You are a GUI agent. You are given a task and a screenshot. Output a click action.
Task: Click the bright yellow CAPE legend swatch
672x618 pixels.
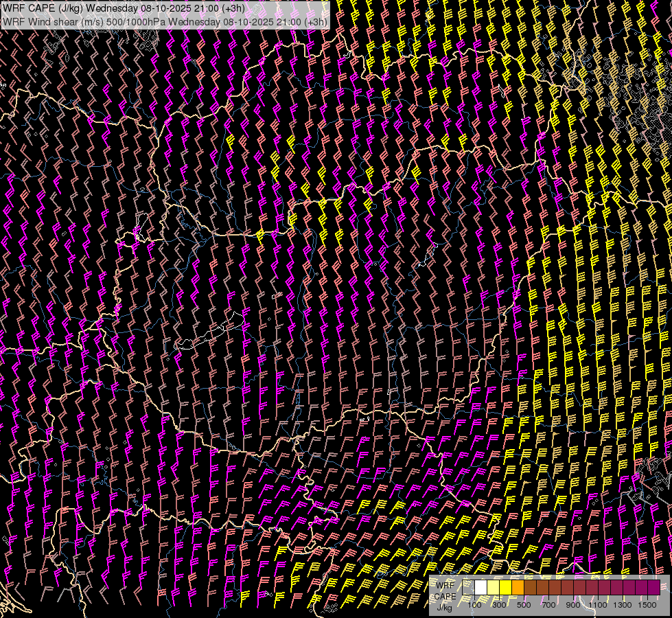(x=506, y=588)
